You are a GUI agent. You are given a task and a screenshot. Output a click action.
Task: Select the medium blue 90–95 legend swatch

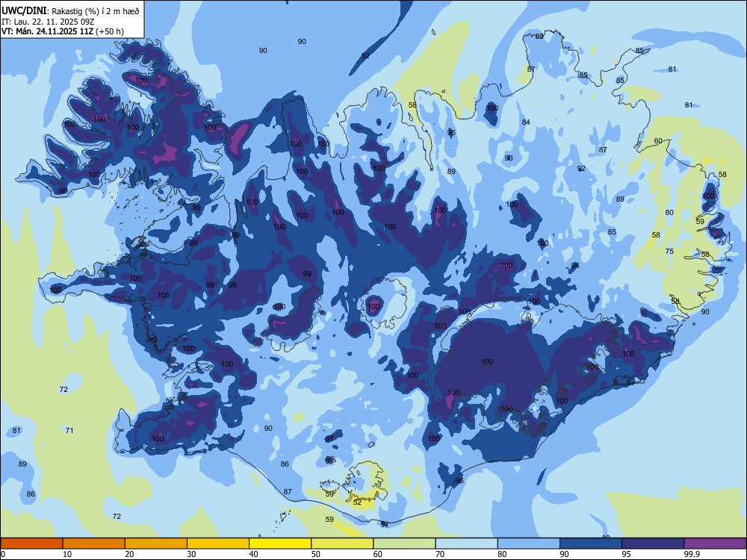pyautogui.click(x=591, y=544)
